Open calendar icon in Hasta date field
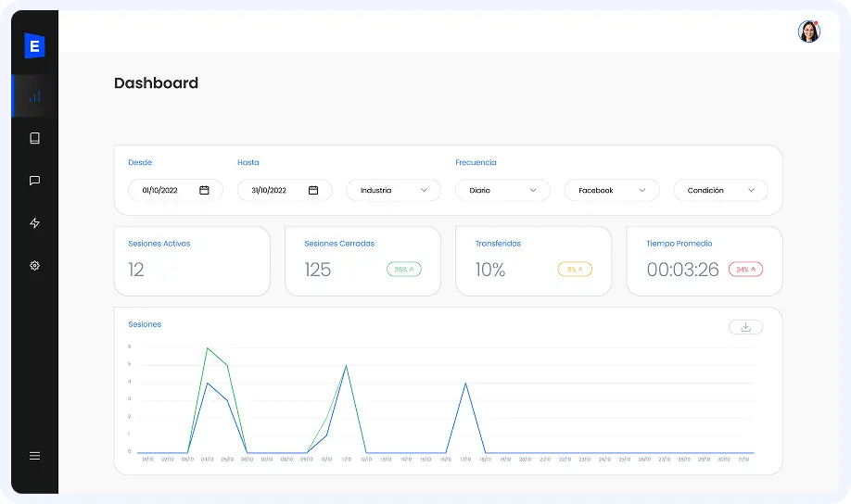851x504 pixels. coord(313,190)
